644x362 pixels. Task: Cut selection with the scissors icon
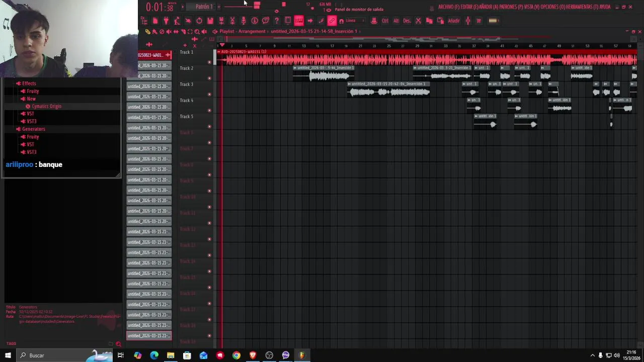(x=418, y=21)
